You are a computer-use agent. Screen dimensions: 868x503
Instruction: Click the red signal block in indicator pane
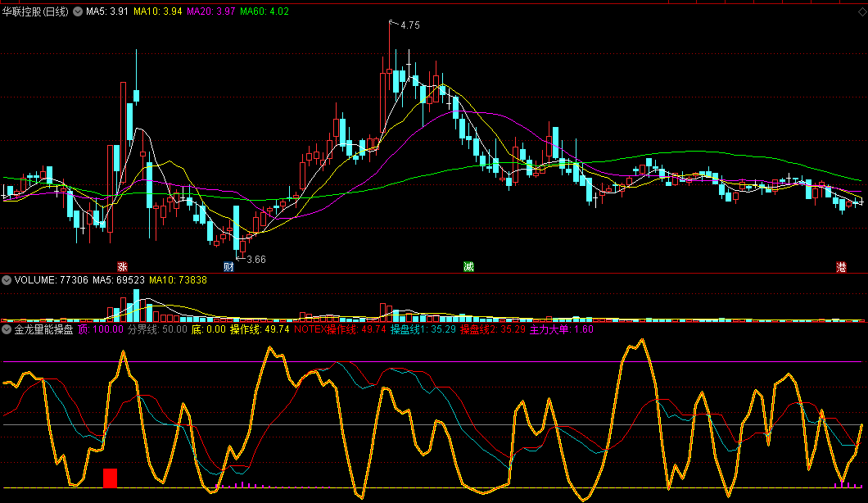point(111,478)
